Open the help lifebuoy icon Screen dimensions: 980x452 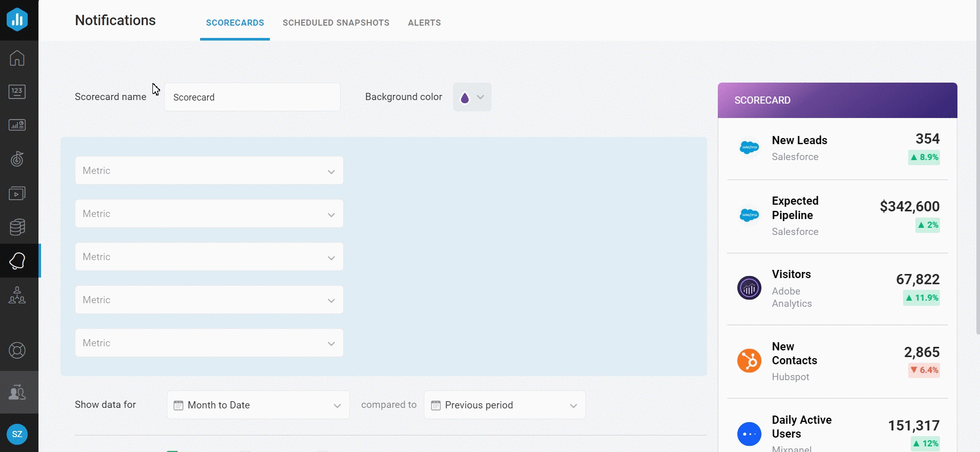17,350
